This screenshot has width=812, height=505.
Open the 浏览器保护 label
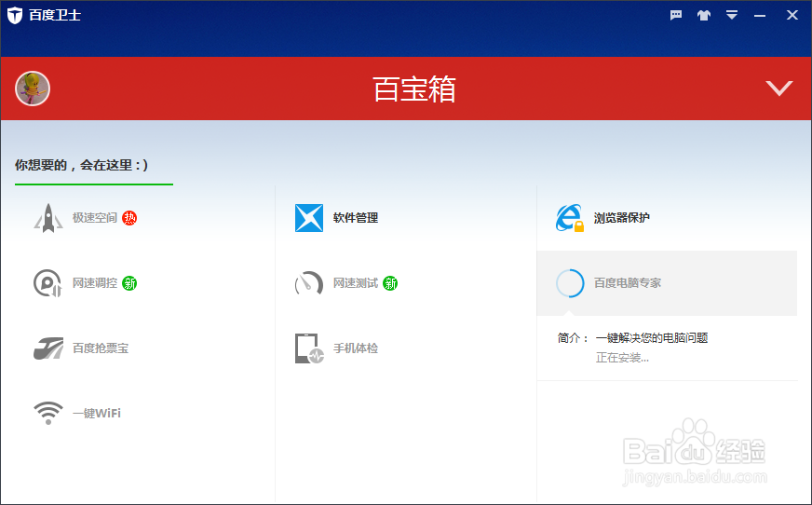pos(622,218)
